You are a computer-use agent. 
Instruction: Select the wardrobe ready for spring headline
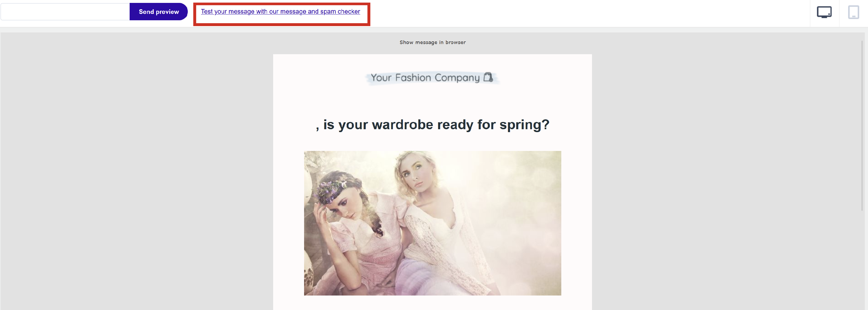(x=432, y=125)
